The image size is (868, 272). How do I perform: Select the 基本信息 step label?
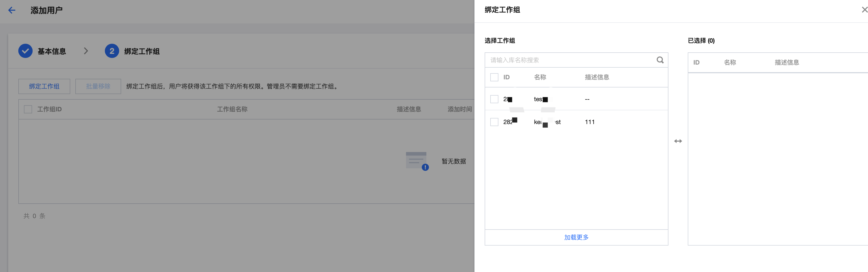pyautogui.click(x=52, y=52)
